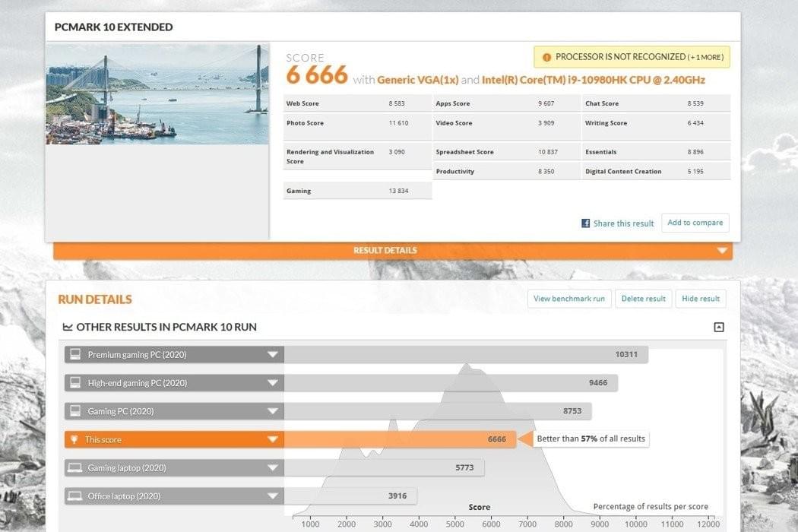Click the desktop icon for Gaming PC (2020)
This screenshot has width=798, height=532.
pos(75,411)
